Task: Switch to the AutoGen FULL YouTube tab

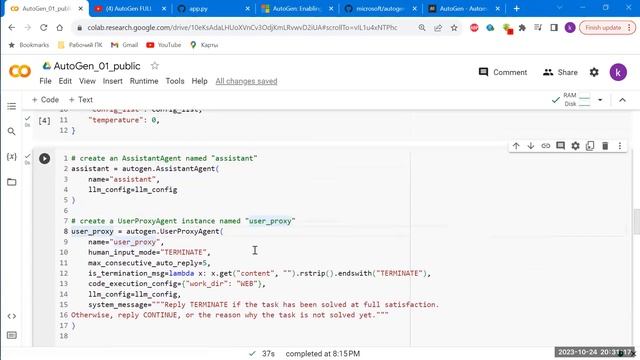Action: click(x=130, y=9)
